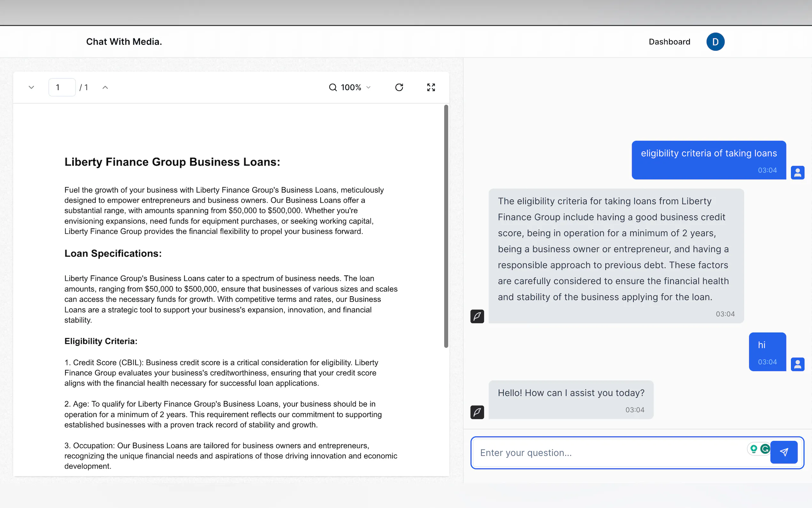Screen dimensions: 812x508
Task: Open the 'D' profile avatar in the header
Action: pyautogui.click(x=715, y=41)
